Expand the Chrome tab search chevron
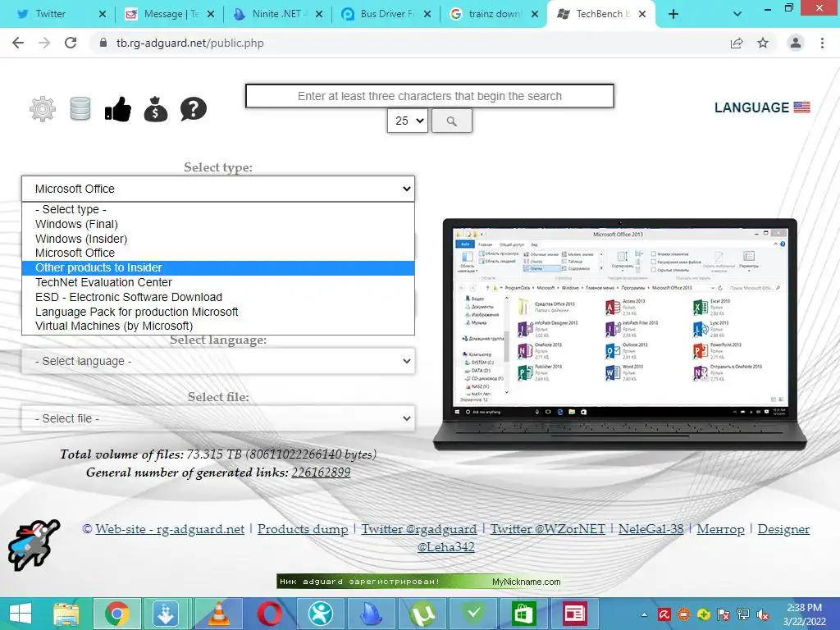This screenshot has width=840, height=630. pos(737,15)
